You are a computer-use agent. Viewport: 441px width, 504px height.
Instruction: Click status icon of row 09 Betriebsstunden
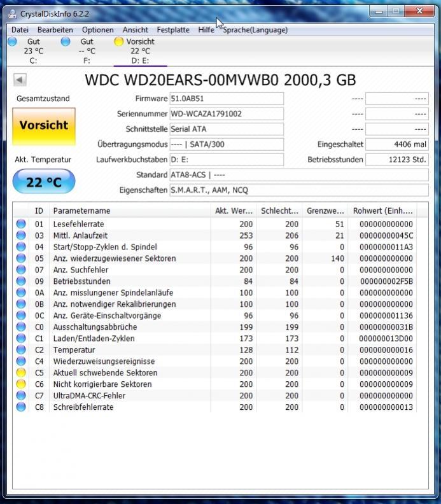pos(21,281)
